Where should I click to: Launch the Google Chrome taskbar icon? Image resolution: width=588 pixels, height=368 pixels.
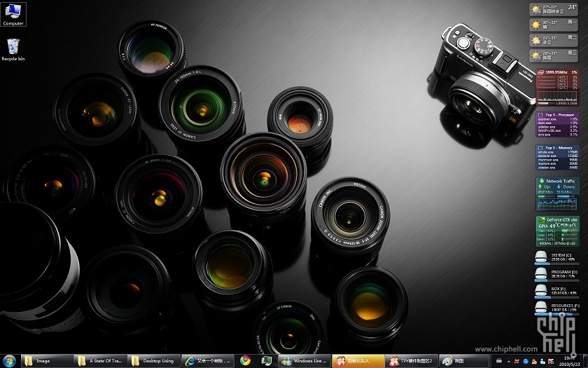coord(245,361)
